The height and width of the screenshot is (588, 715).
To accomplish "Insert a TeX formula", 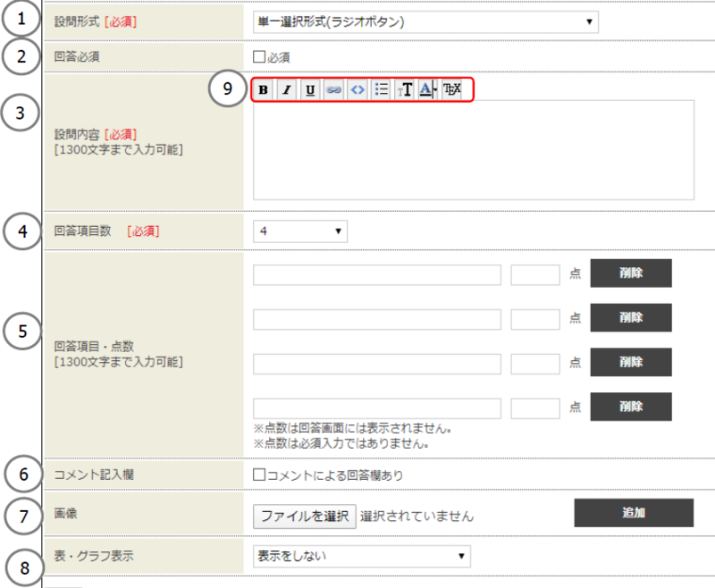I will (452, 89).
